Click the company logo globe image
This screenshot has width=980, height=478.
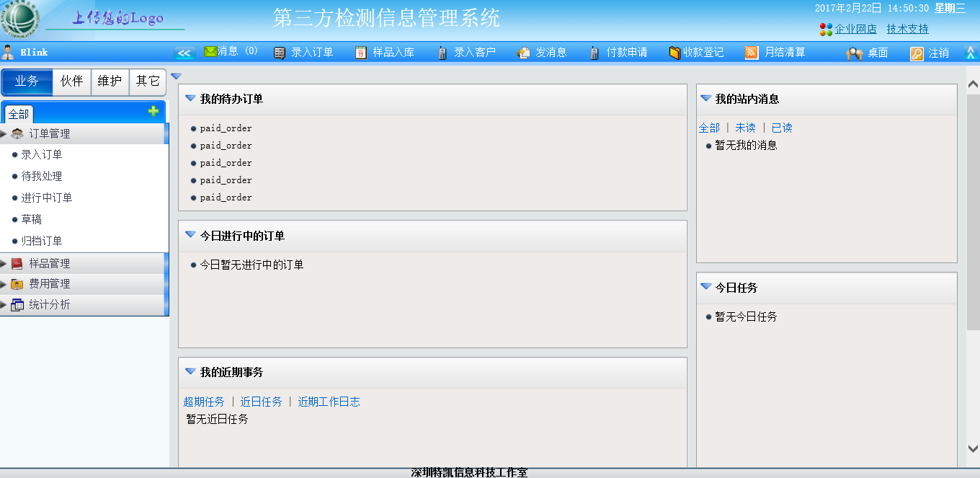[x=19, y=19]
